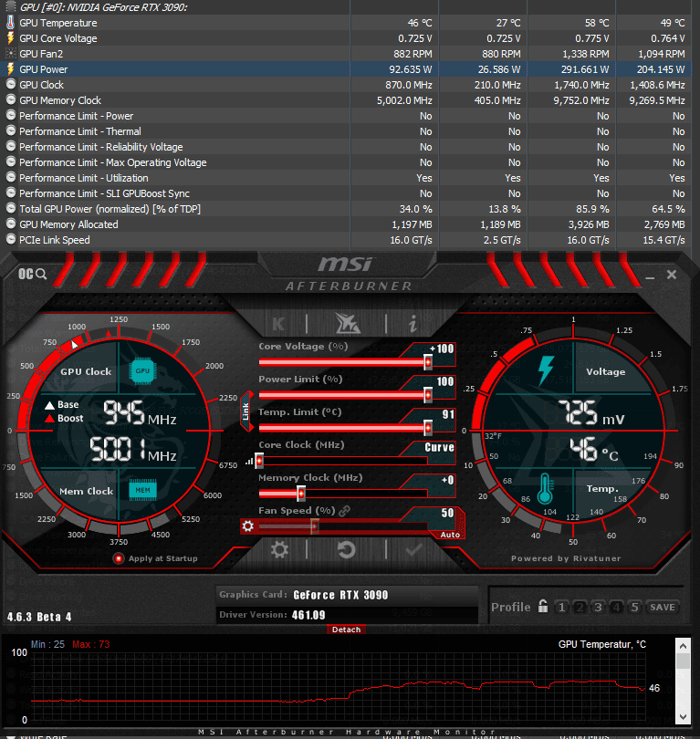Click the reset circular arrow button
700x739 pixels.
pos(347,549)
